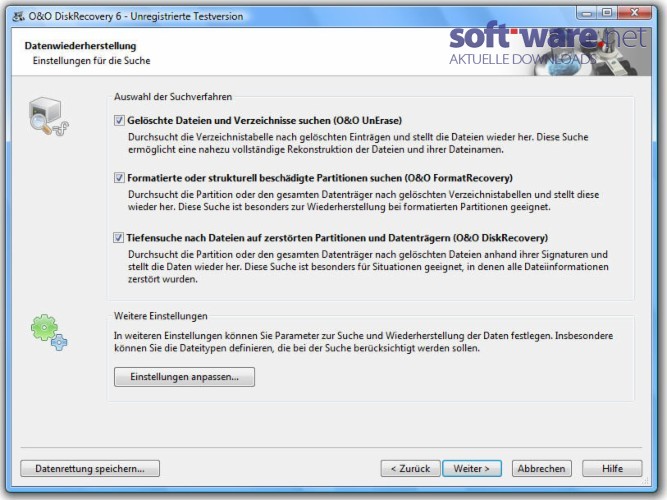The height and width of the screenshot is (500, 667).
Task: Close the DiskRecovery window
Action: coord(635,13)
